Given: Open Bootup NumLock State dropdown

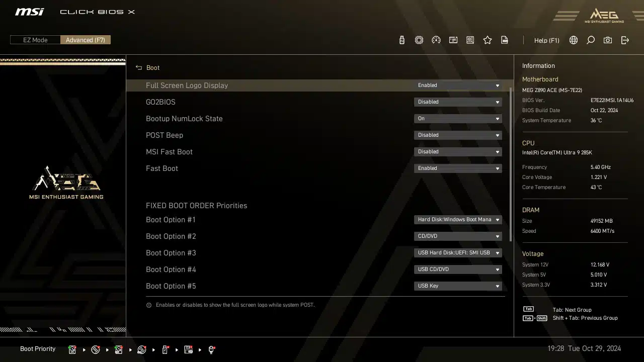Looking at the screenshot, I should coord(458,119).
